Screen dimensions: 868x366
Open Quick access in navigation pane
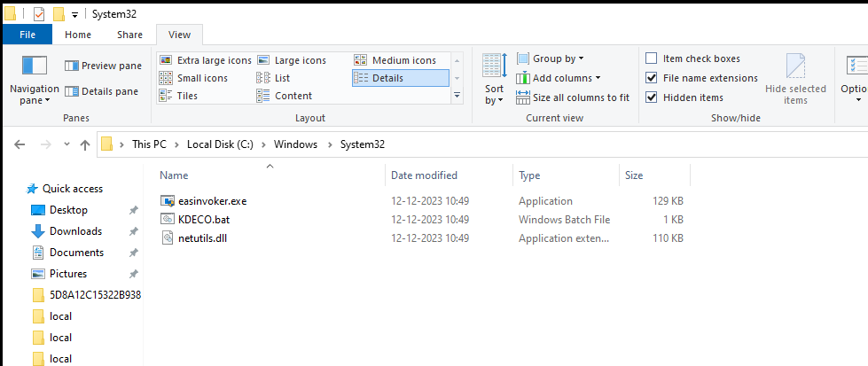[73, 189]
